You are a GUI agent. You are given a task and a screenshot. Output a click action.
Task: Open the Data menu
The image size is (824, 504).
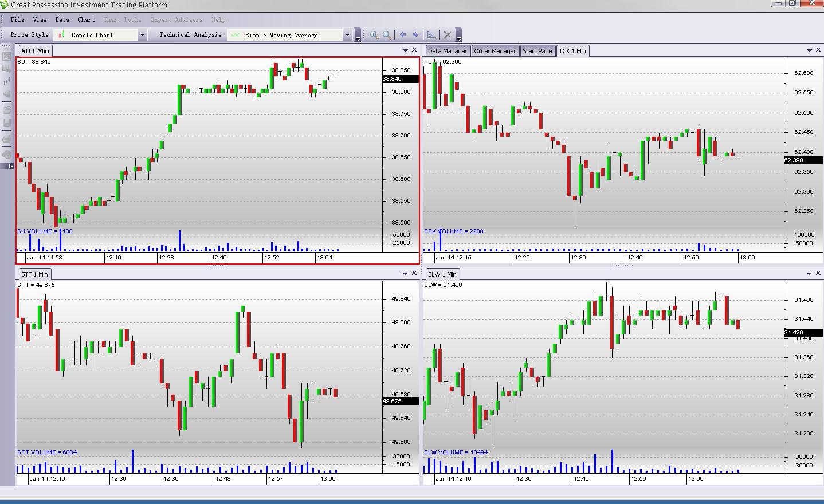pos(62,19)
